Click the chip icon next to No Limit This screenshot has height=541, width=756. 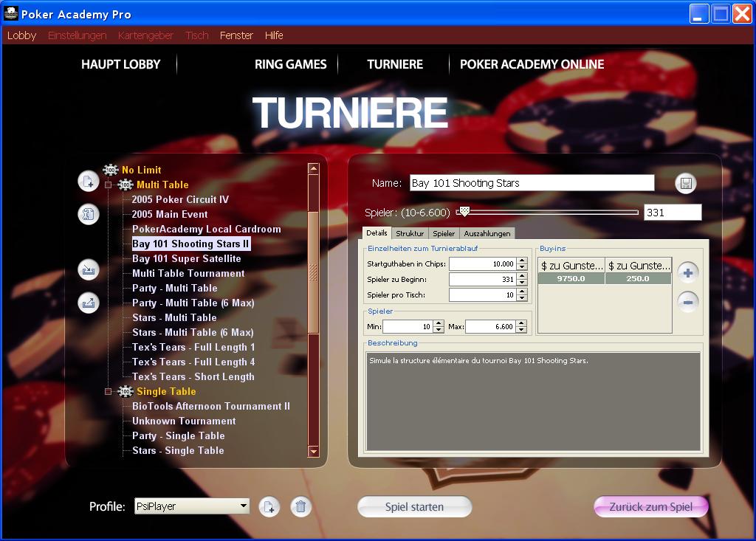click(111, 170)
